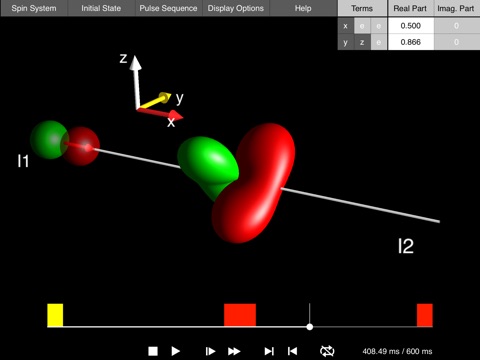Select the Real Part value 0.866
Image resolution: width=480 pixels, height=360 pixels.
point(411,42)
